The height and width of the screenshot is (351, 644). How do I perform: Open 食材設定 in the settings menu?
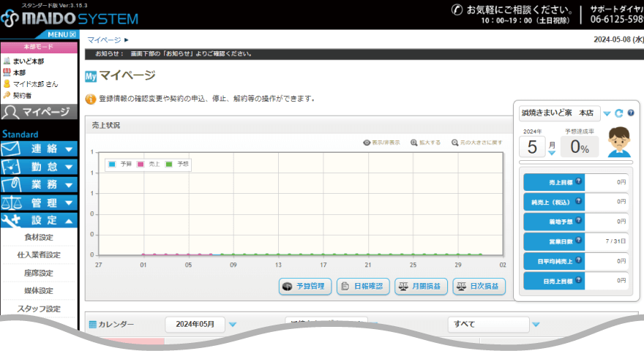(39, 238)
